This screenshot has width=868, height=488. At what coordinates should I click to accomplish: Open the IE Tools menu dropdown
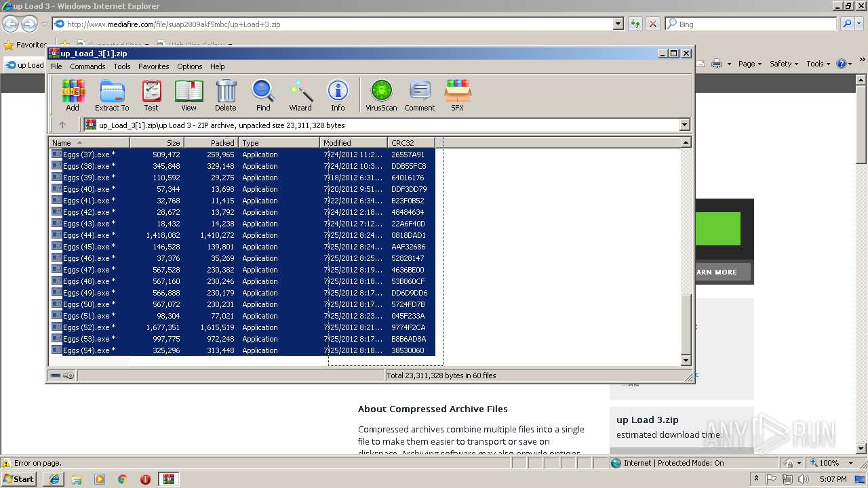pyautogui.click(x=818, y=64)
